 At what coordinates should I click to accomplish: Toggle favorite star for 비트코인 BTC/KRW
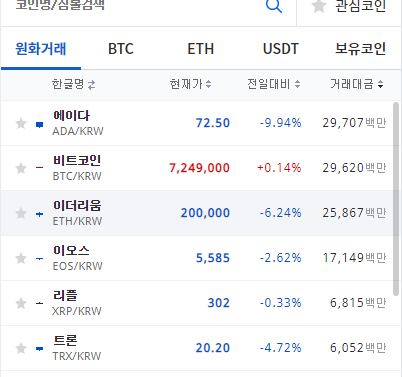pyautogui.click(x=21, y=168)
